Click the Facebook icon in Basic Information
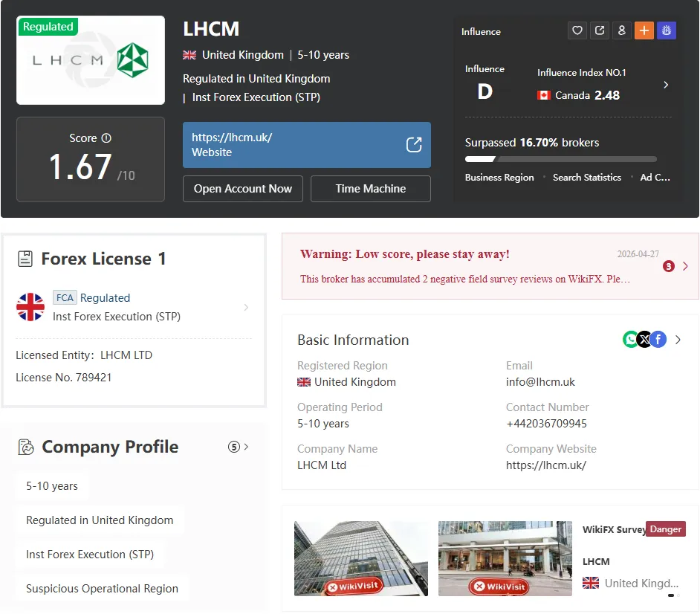Viewport: 700px width, 614px height. (x=658, y=340)
